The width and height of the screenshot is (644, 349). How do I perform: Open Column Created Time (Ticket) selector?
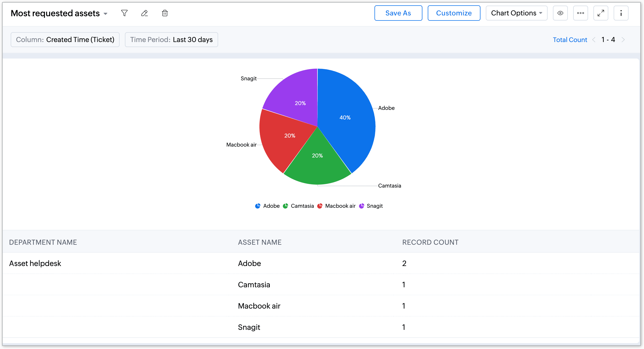tap(65, 40)
